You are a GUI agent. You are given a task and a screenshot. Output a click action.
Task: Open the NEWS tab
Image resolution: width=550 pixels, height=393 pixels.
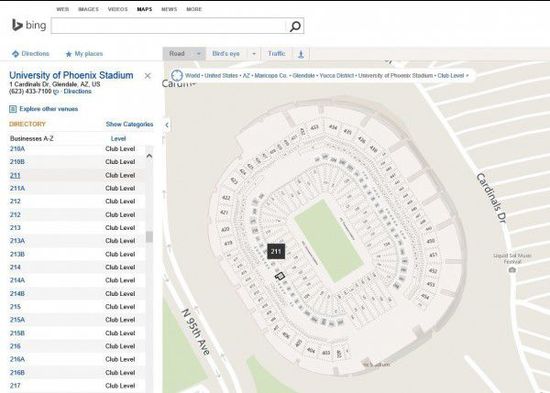point(169,9)
